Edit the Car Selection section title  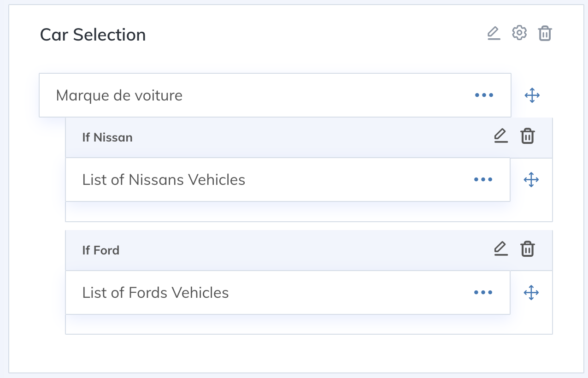[x=494, y=34]
